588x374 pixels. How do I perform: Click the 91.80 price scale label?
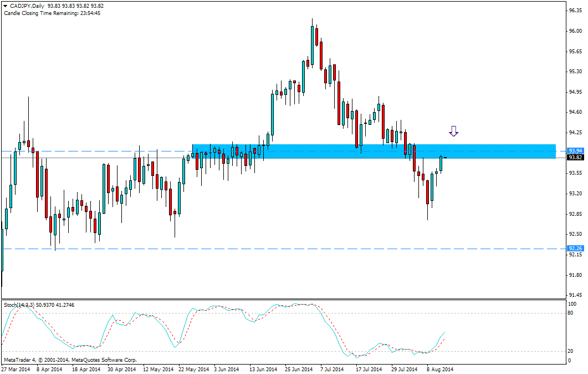(576, 275)
